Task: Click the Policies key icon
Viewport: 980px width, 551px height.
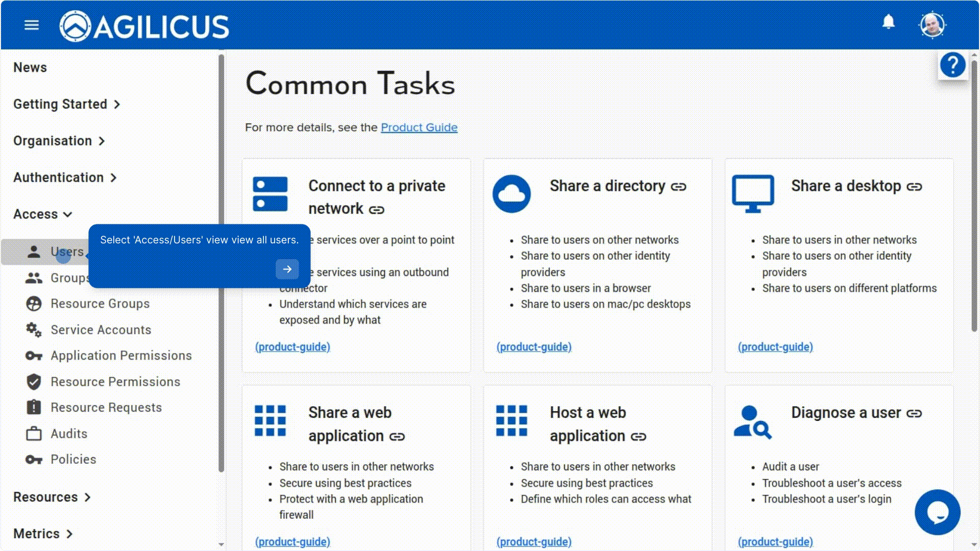Action: pyautogui.click(x=34, y=460)
